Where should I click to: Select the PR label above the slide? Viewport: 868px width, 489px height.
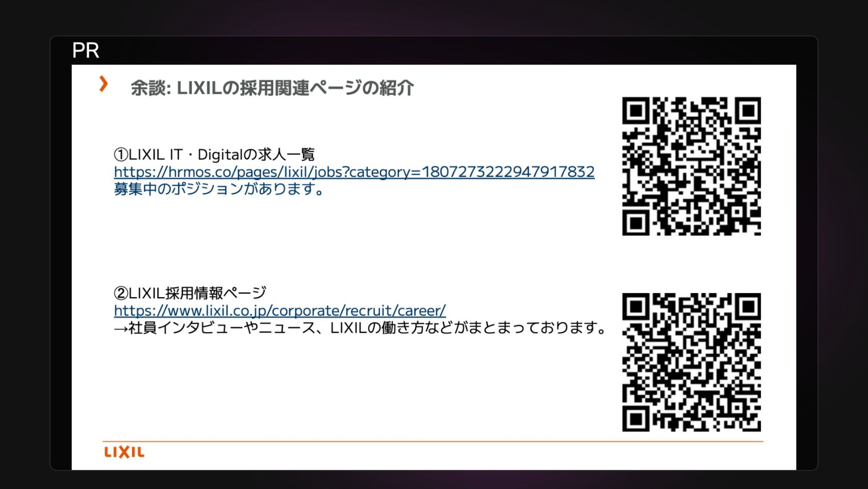point(86,51)
